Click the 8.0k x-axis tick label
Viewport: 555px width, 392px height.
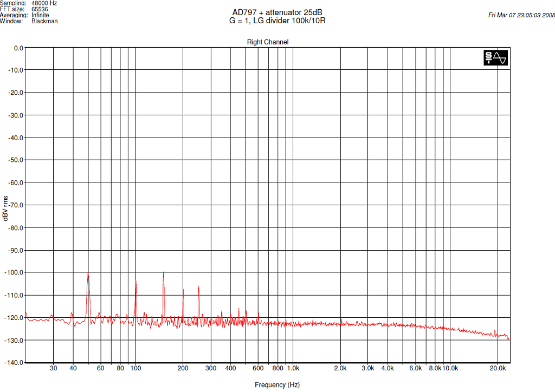[x=435, y=368]
